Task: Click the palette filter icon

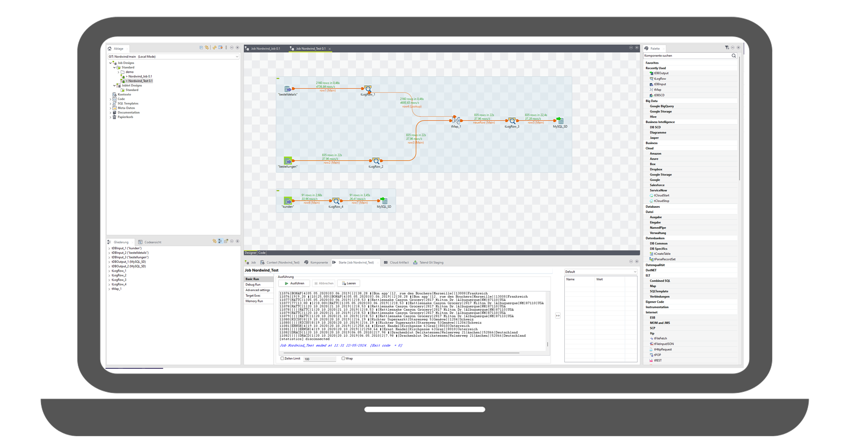Action: point(727,48)
